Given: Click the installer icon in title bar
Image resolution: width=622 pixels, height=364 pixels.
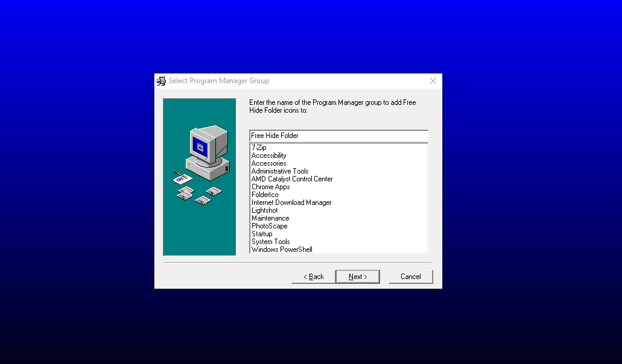Looking at the screenshot, I should pyautogui.click(x=161, y=81).
